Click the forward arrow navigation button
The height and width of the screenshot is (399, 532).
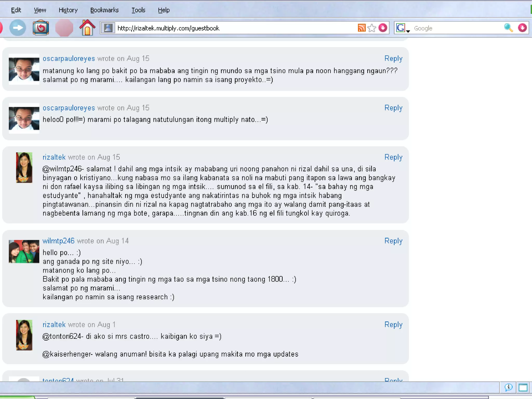[18, 28]
